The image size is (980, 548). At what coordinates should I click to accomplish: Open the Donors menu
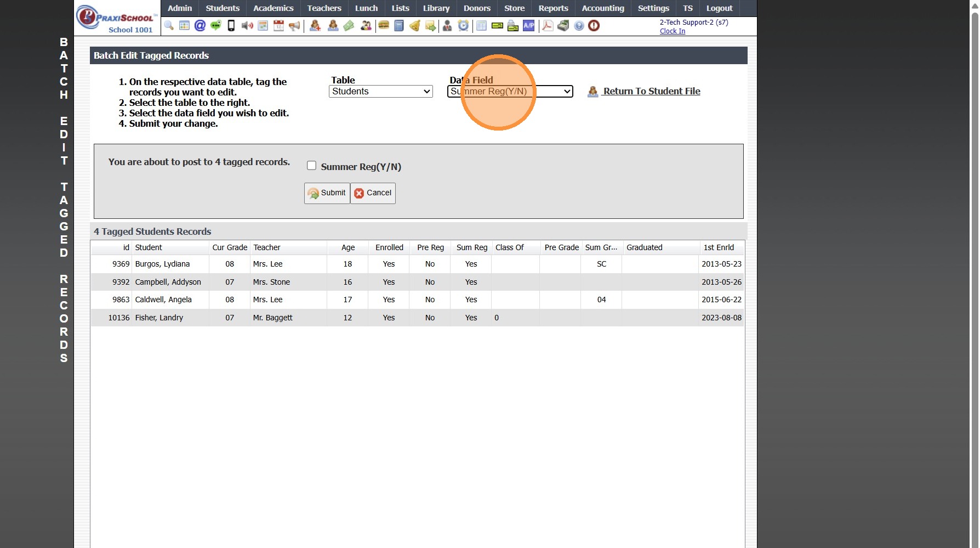[x=477, y=8]
